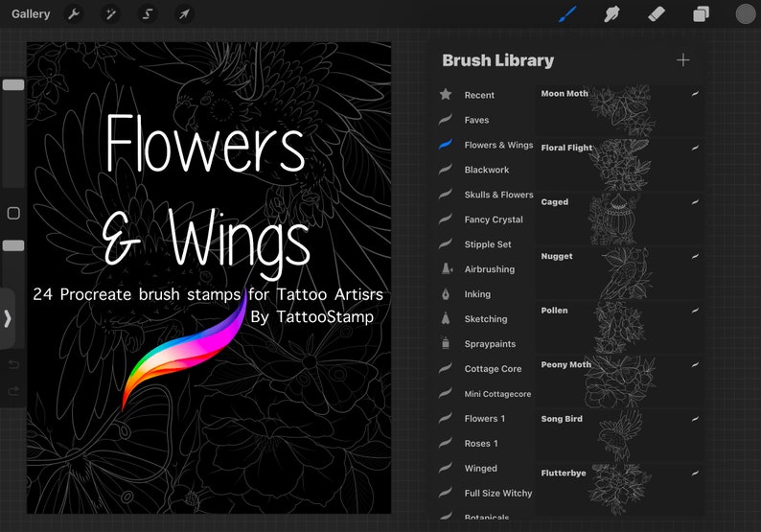
Task: Select the Floral Flight brush stamp
Action: coord(619,165)
